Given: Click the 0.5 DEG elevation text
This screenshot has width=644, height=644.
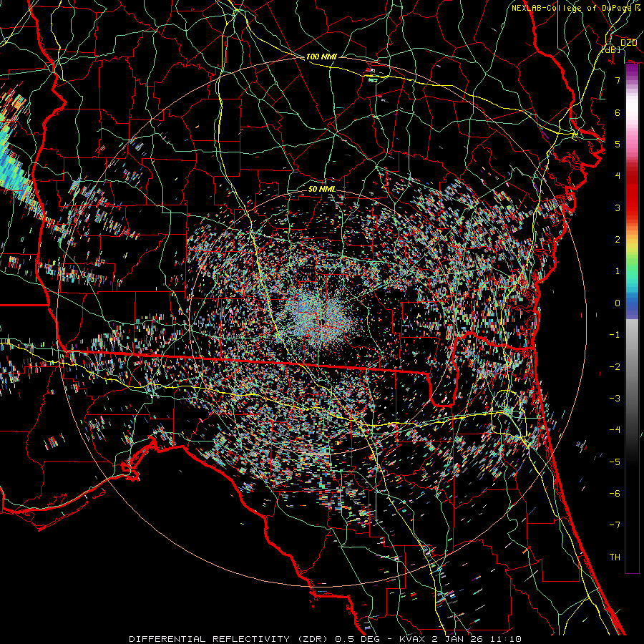Looking at the screenshot, I should click(358, 639).
